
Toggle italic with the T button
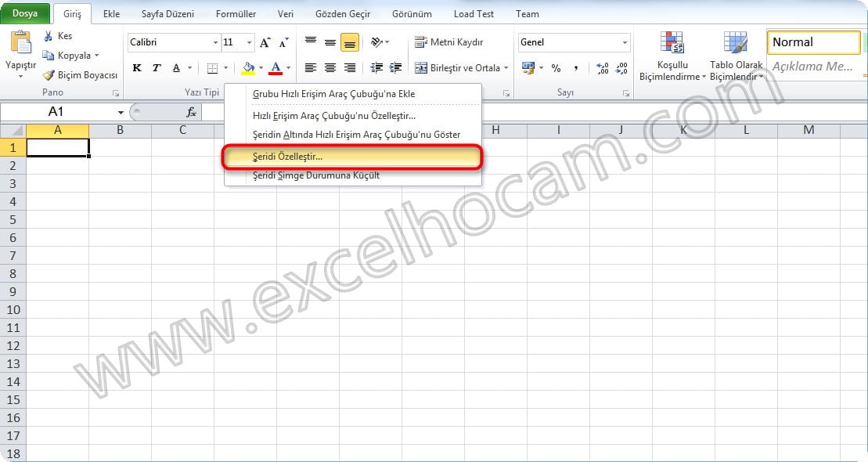(x=156, y=68)
